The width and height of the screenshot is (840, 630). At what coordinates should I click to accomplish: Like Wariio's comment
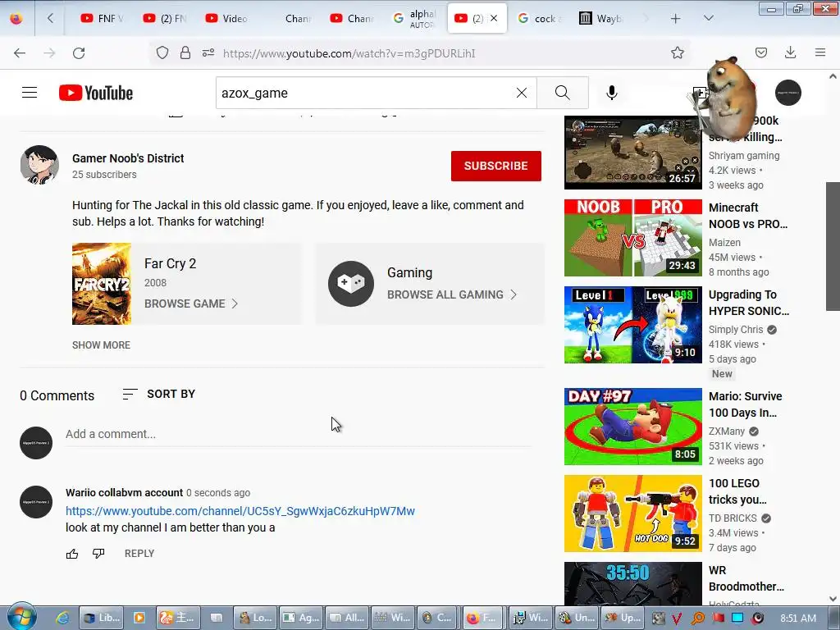(x=72, y=554)
